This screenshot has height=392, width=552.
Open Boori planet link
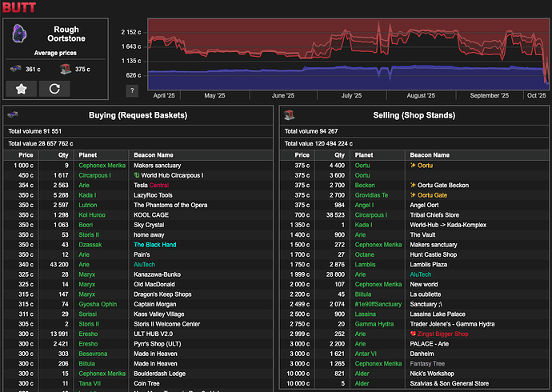pos(86,225)
